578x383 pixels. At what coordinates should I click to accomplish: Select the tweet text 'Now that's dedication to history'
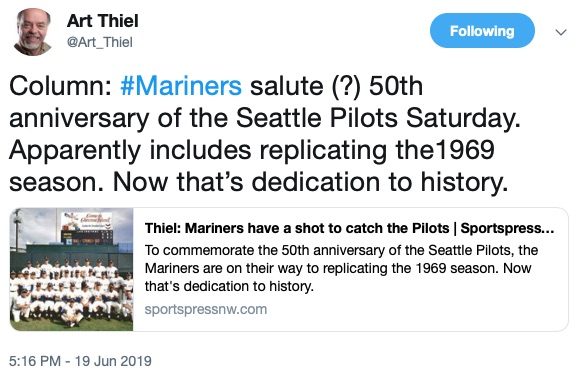tap(310, 182)
